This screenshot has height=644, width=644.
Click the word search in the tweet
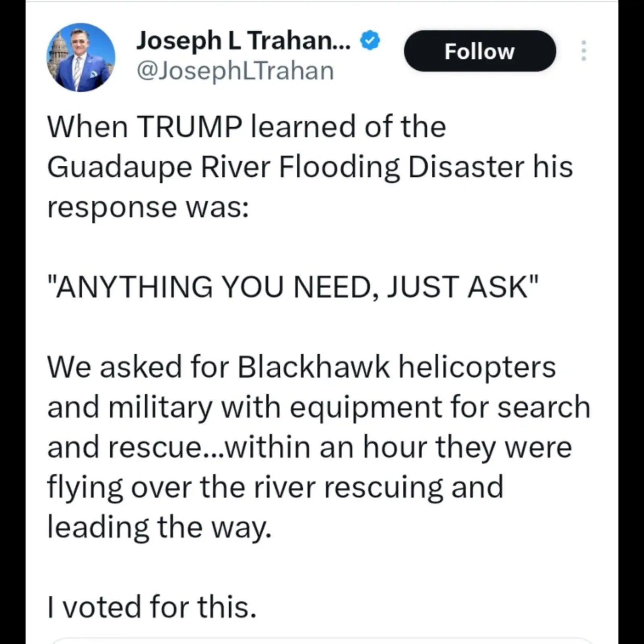544,407
